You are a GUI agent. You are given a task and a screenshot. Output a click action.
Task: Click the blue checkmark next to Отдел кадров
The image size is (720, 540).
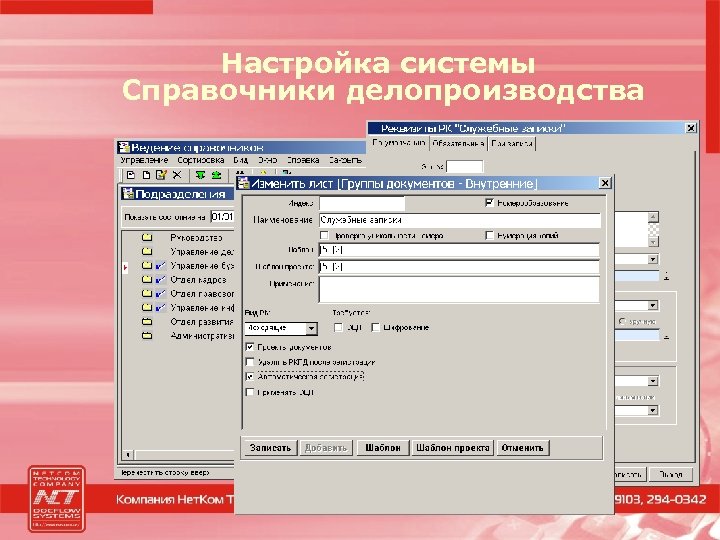coord(160,279)
